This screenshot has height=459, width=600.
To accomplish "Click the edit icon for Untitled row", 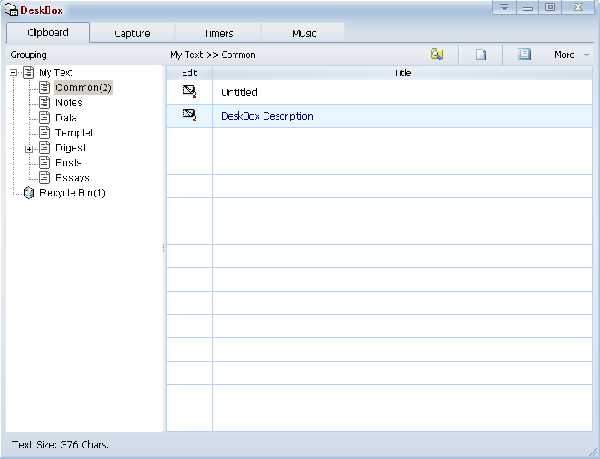I will click(189, 91).
